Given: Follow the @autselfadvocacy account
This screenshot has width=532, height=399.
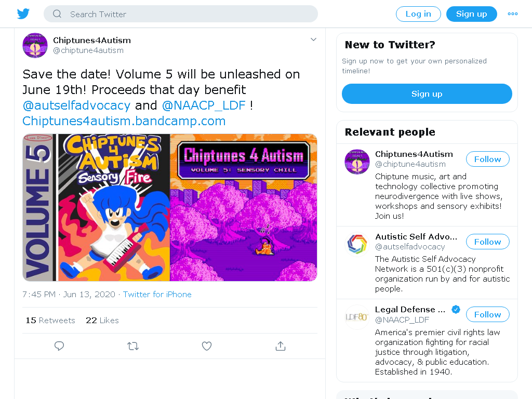Looking at the screenshot, I should click(487, 242).
